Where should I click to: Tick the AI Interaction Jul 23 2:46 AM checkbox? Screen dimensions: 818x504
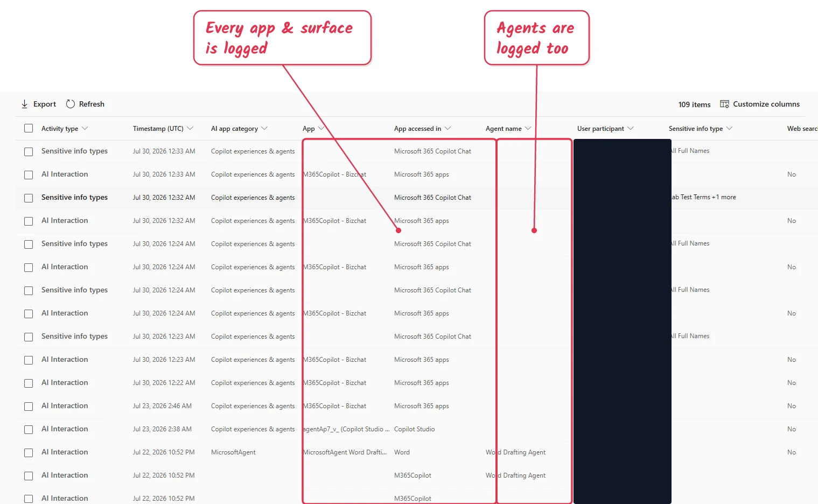(x=29, y=407)
